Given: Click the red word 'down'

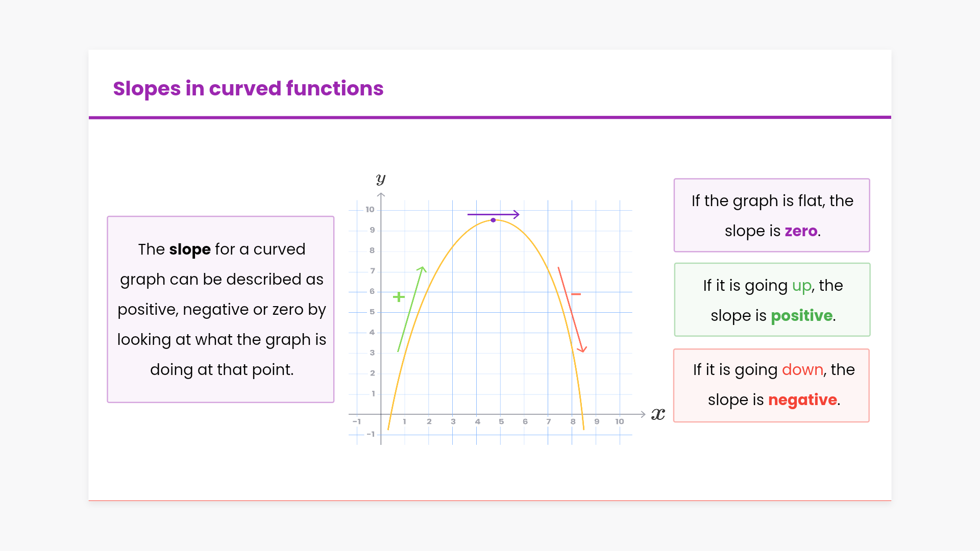Looking at the screenshot, I should 802,370.
